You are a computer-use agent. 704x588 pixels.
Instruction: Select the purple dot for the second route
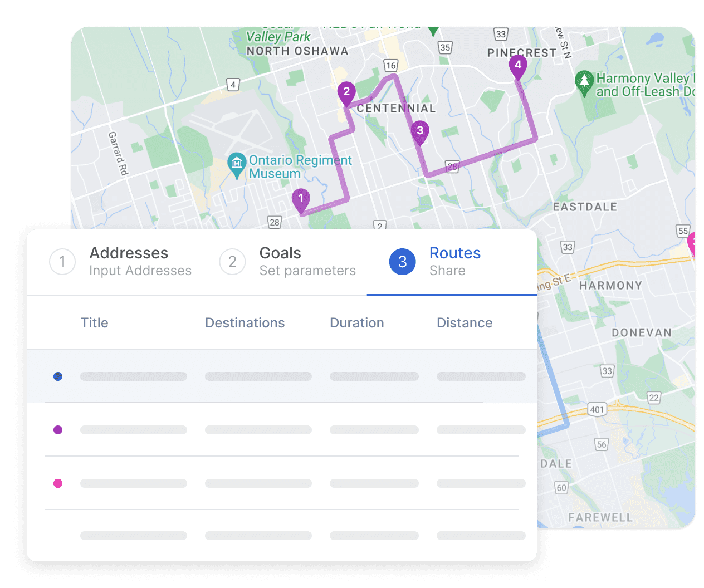click(x=58, y=430)
